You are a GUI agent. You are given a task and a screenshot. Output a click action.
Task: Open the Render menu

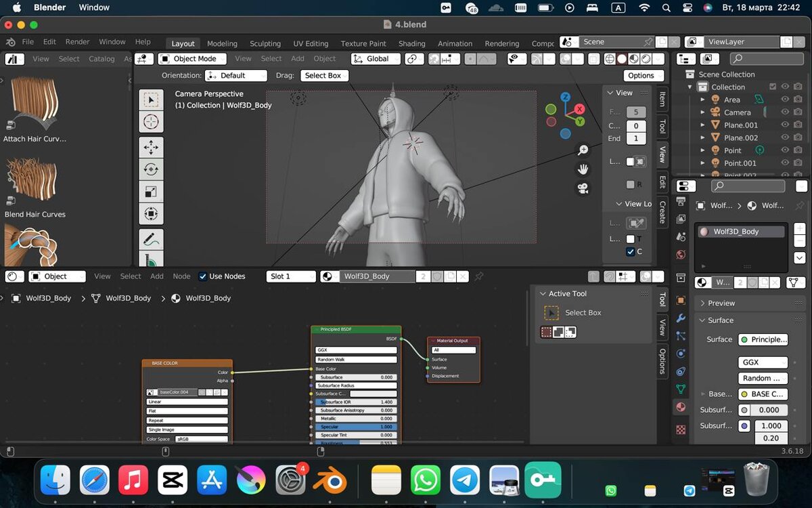(x=76, y=42)
